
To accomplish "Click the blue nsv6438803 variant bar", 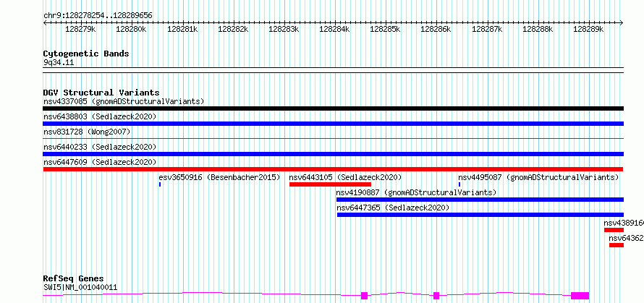I will click(333, 124).
